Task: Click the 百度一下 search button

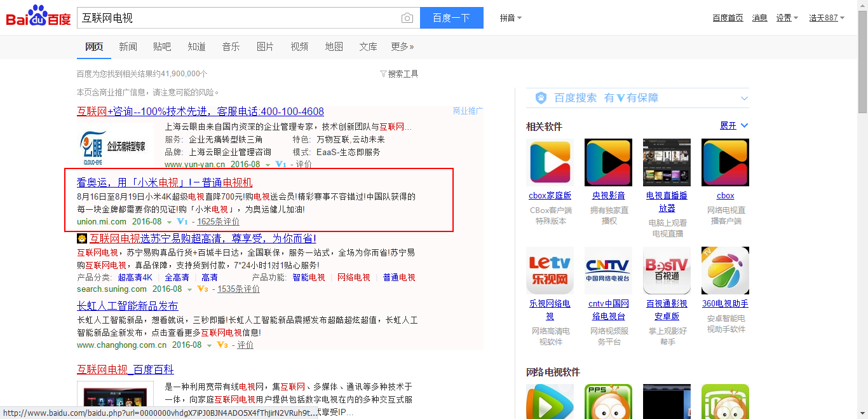Action: (452, 18)
